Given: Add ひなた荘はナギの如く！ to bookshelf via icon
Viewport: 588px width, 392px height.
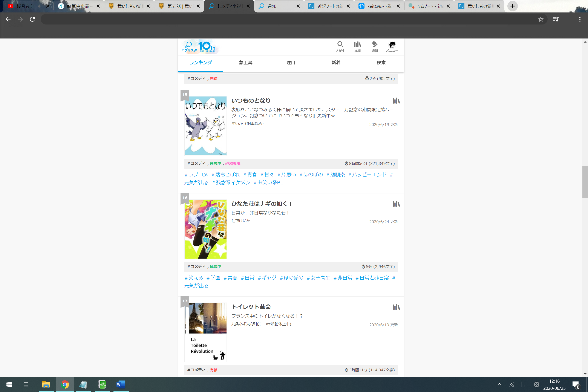Looking at the screenshot, I should 396,204.
